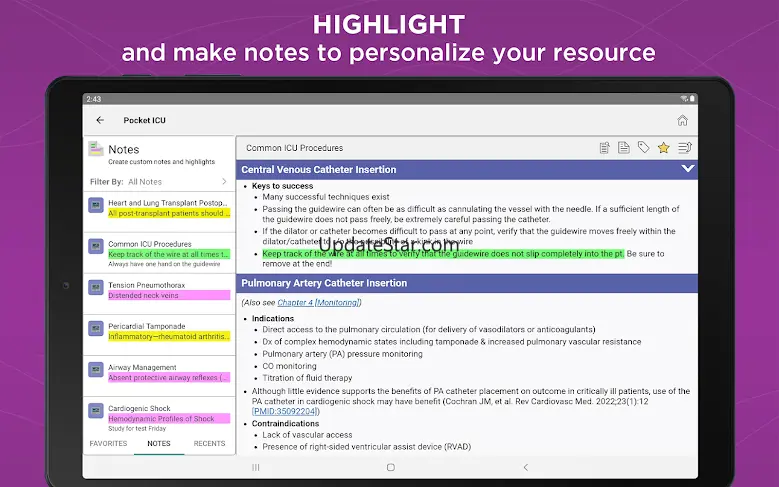Select pink highlight 'Absent protective airway reflexes'
This screenshot has height=487, width=779.
169,378
